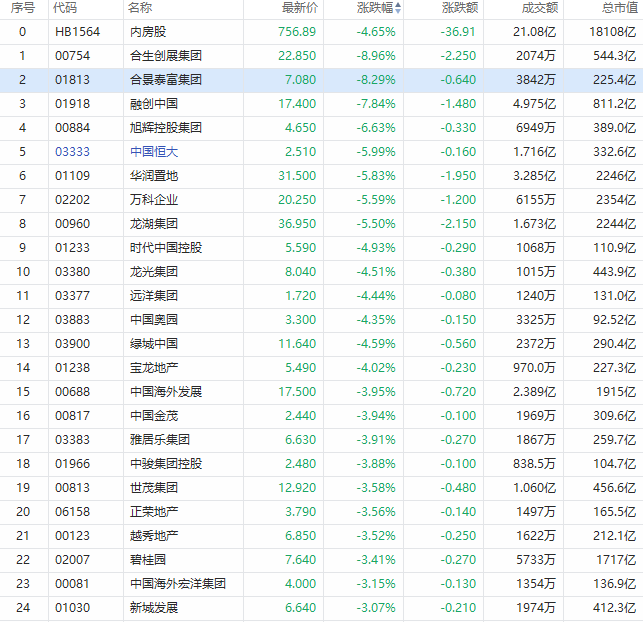Click the -8.29% change value
643x622 pixels.
[x=376, y=80]
